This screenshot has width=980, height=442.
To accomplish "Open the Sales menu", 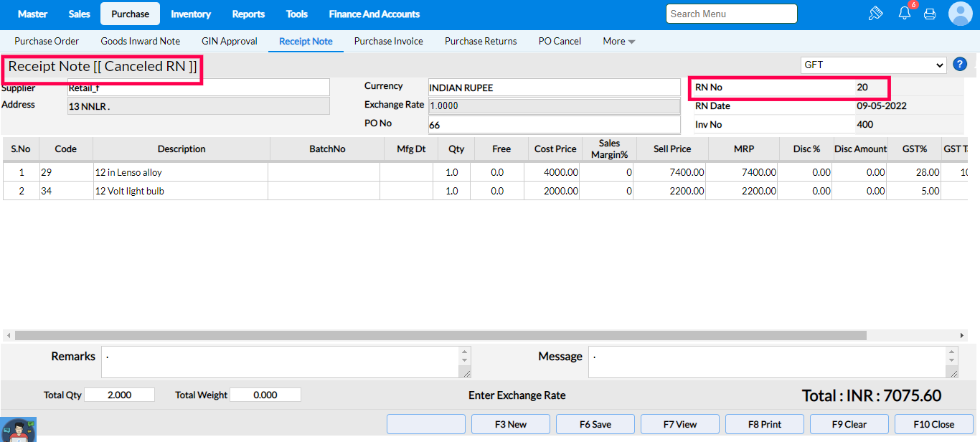I will [x=80, y=14].
